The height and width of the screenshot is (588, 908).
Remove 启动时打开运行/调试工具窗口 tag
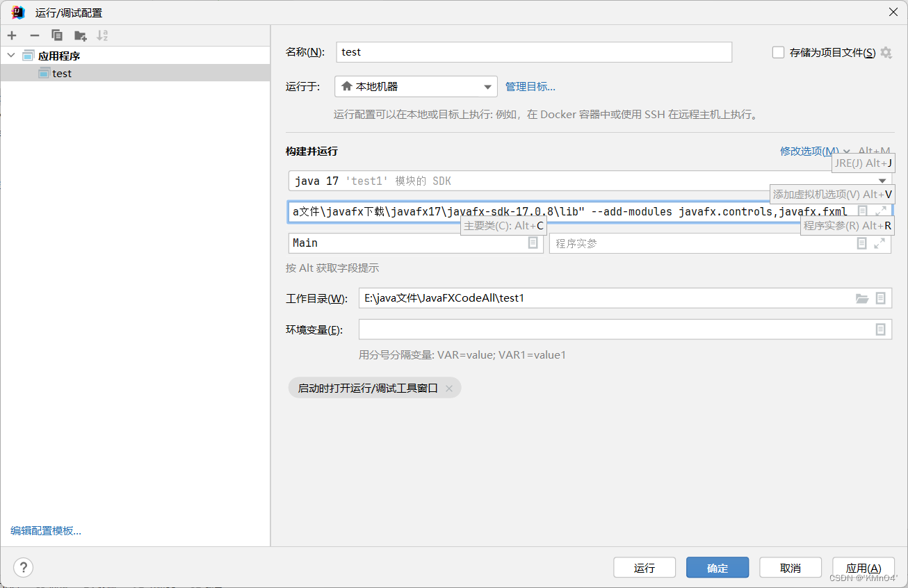click(x=449, y=389)
